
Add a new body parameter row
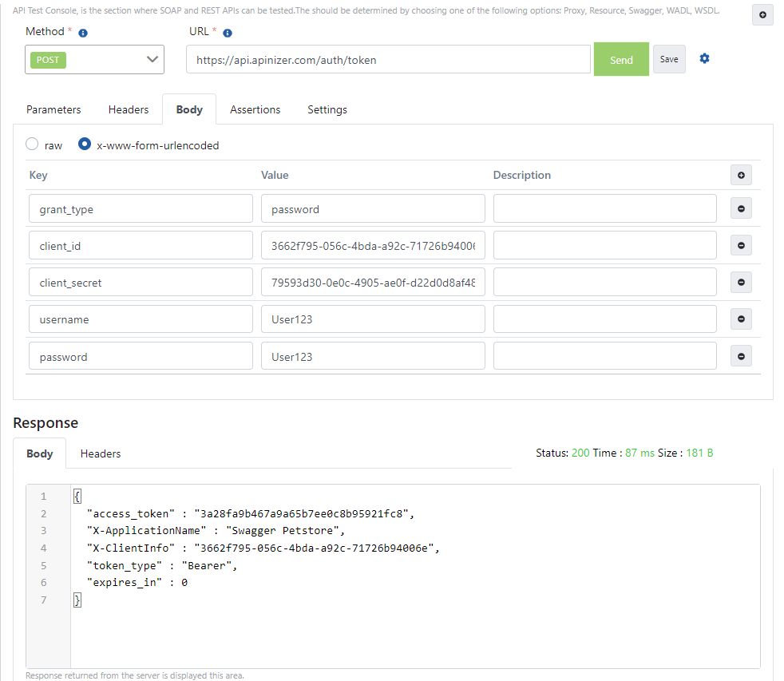pos(741,175)
